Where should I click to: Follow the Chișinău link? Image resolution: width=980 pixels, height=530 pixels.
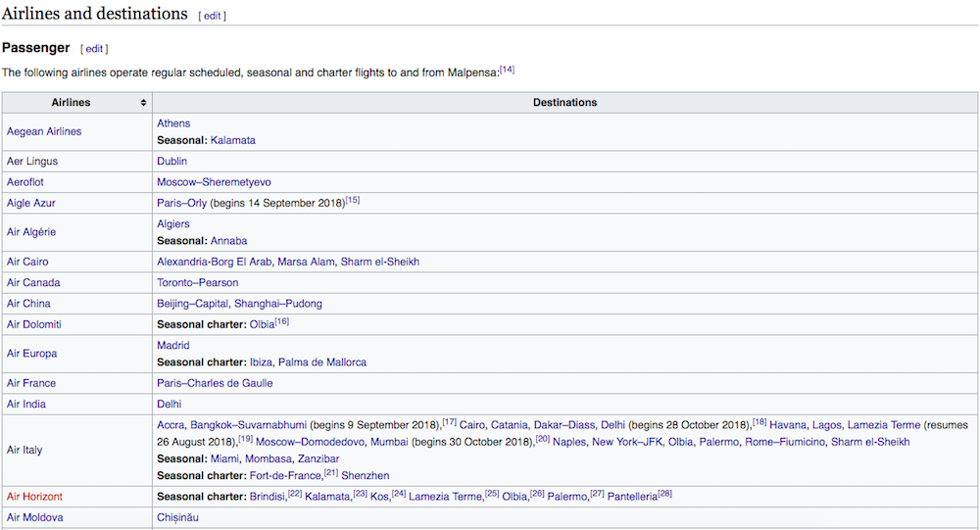pyautogui.click(x=177, y=517)
